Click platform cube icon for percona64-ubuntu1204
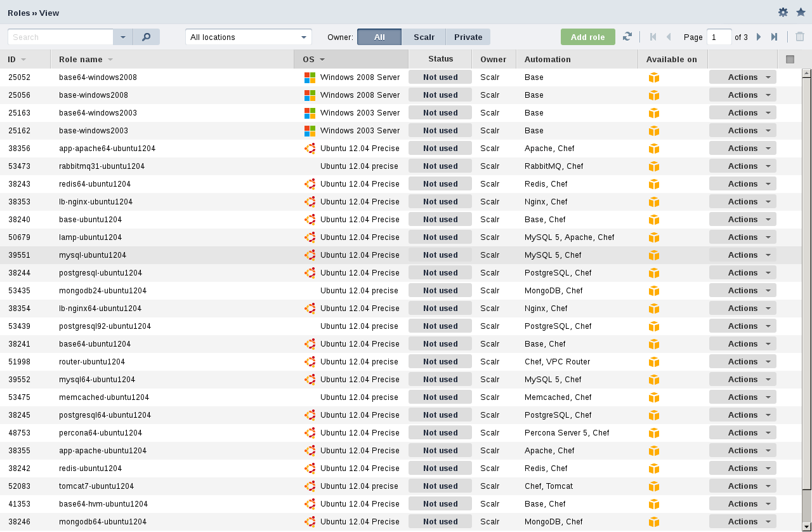This screenshot has height=532, width=812. [654, 433]
